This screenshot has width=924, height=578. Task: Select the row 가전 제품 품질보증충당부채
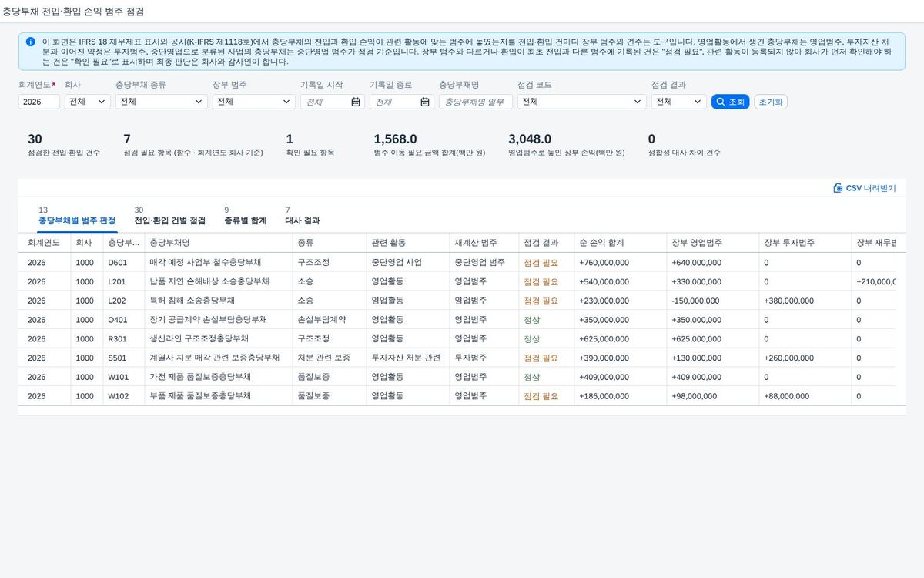coord(457,377)
